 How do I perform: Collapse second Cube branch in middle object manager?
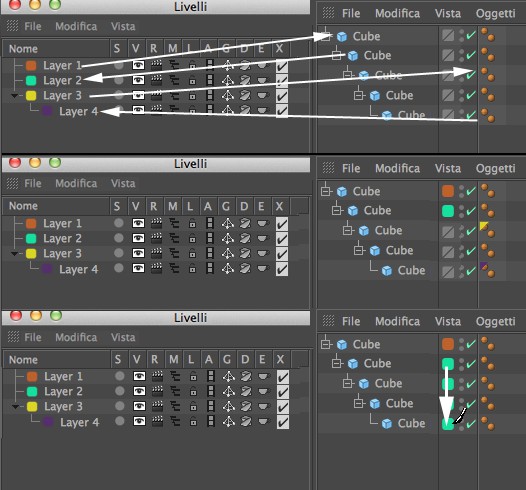[x=336, y=210]
